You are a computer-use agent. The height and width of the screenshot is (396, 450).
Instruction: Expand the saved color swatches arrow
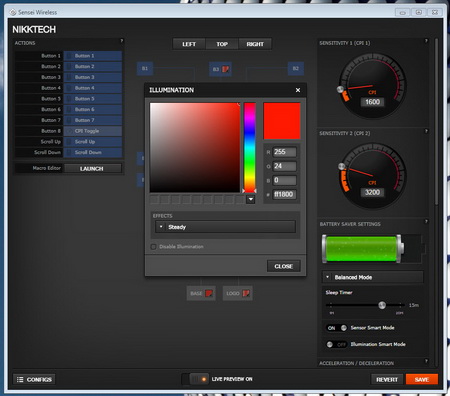(x=251, y=200)
